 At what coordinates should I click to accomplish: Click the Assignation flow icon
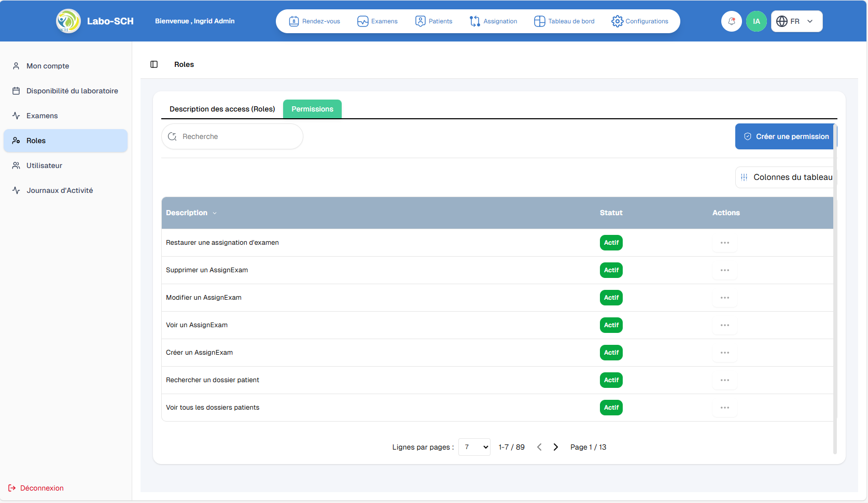pos(475,21)
